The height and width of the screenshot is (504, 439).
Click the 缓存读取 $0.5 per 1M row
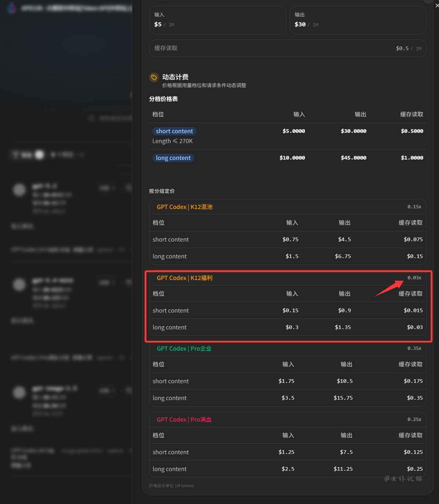(x=287, y=48)
